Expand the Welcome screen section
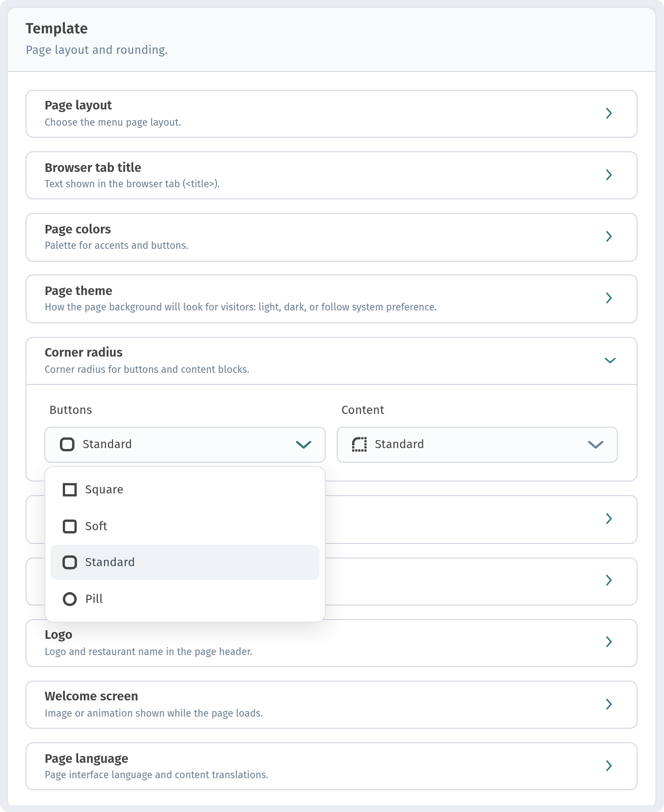664x812 pixels. (332, 705)
